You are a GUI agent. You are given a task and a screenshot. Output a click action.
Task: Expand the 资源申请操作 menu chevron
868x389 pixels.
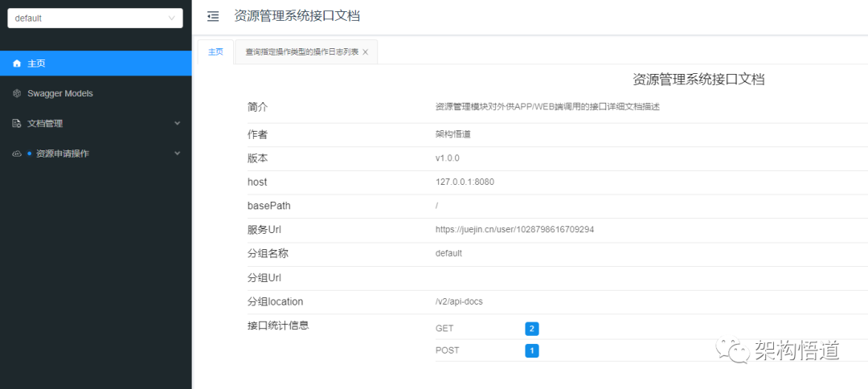click(177, 154)
